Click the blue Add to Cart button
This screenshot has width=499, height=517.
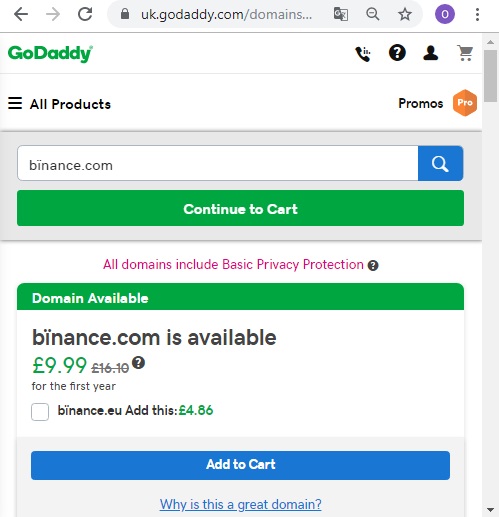(x=240, y=465)
